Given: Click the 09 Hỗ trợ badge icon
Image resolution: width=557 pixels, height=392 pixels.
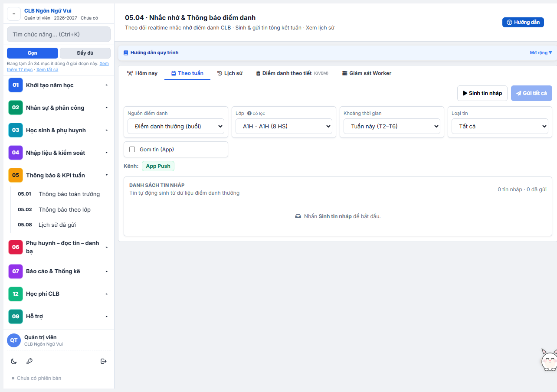Looking at the screenshot, I should tap(16, 316).
